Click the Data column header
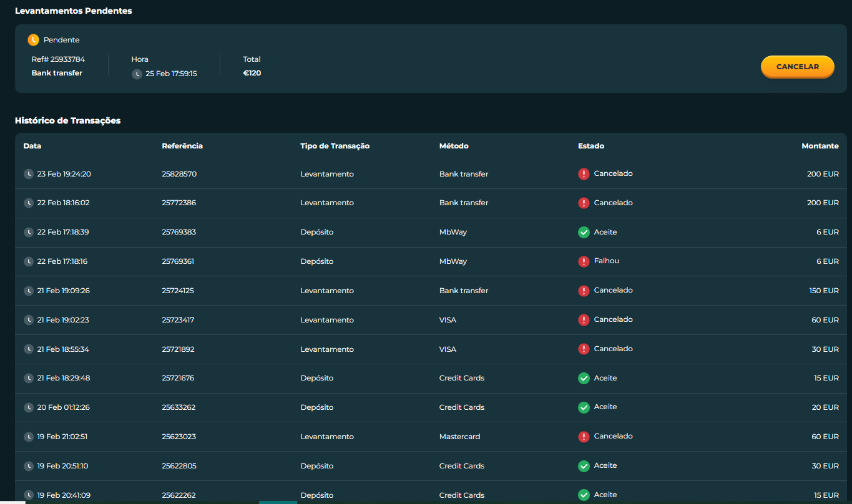Image resolution: width=852 pixels, height=504 pixels. pyautogui.click(x=32, y=146)
